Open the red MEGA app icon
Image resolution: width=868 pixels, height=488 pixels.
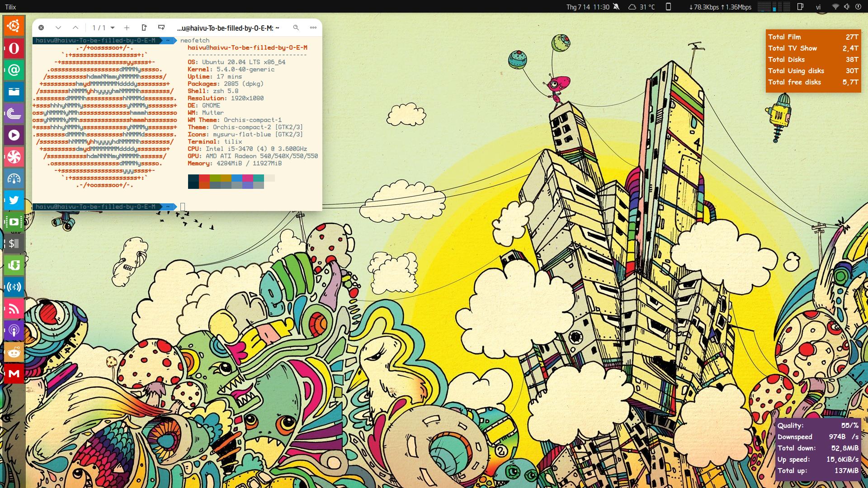click(x=14, y=373)
